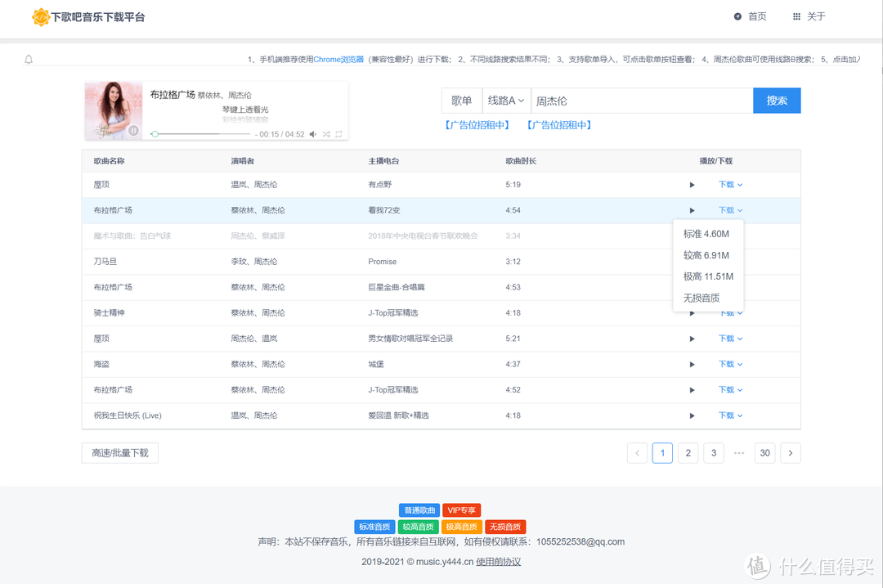Collapse 下载 dropdown for 布拉格广场 4:54
Screen dimensions: 883x588
[730, 210]
